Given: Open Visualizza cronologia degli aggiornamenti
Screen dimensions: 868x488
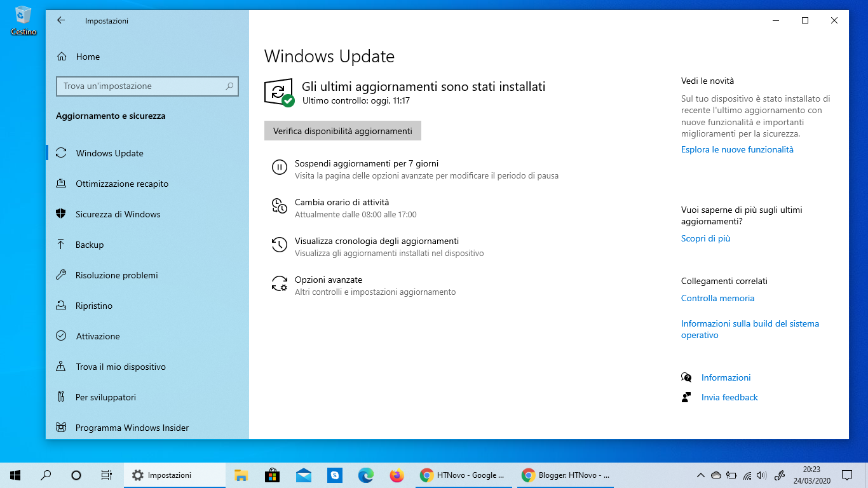Looking at the screenshot, I should 377,241.
